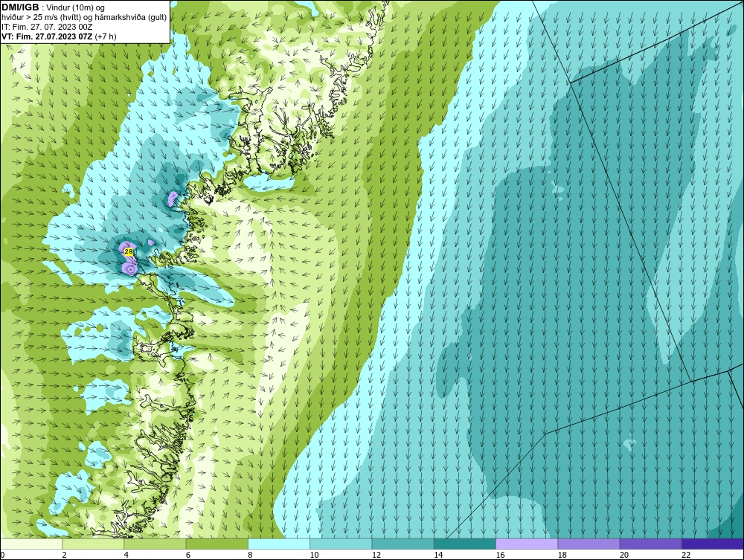Click the 10–12 m/s light teal swatch
The image size is (744, 560).
click(x=341, y=544)
